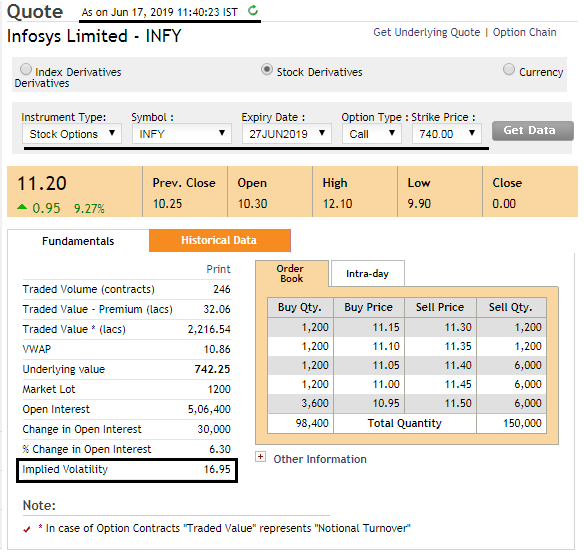Click the Total Quantity label
Image resolution: width=584 pixels, height=555 pixels.
tap(404, 424)
